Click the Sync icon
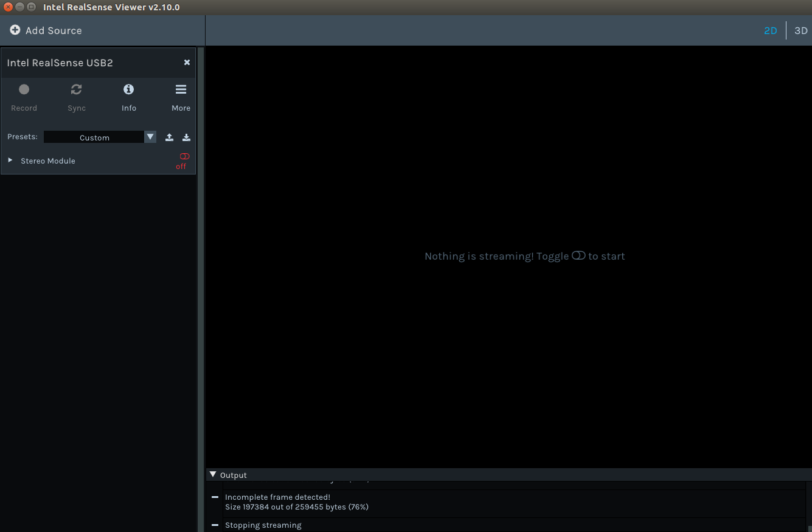This screenshot has height=532, width=812. [x=77, y=89]
